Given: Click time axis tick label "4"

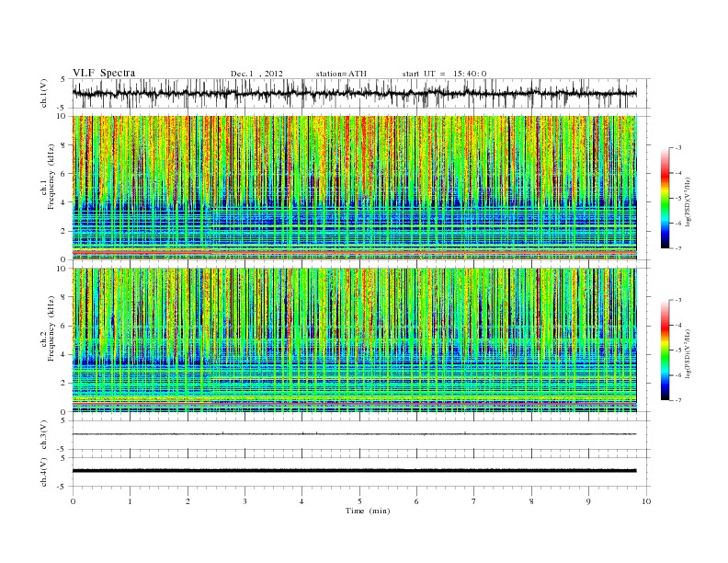Looking at the screenshot, I should 301,501.
